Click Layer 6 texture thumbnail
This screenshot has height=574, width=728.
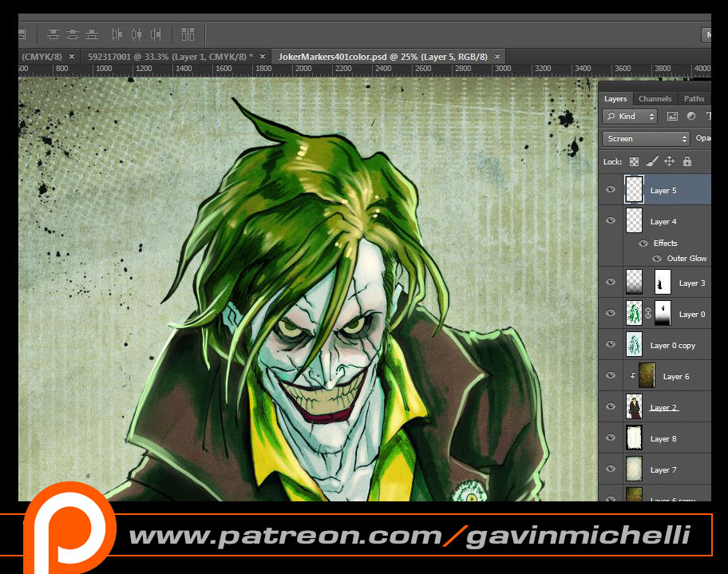pyautogui.click(x=647, y=375)
